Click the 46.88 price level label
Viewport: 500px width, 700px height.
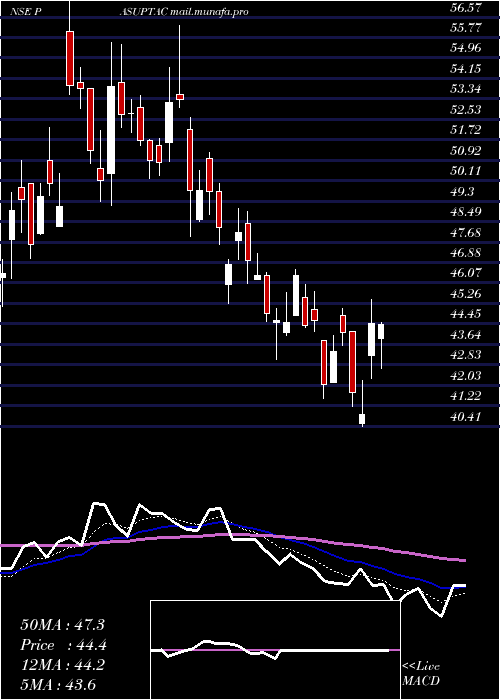[467, 253]
